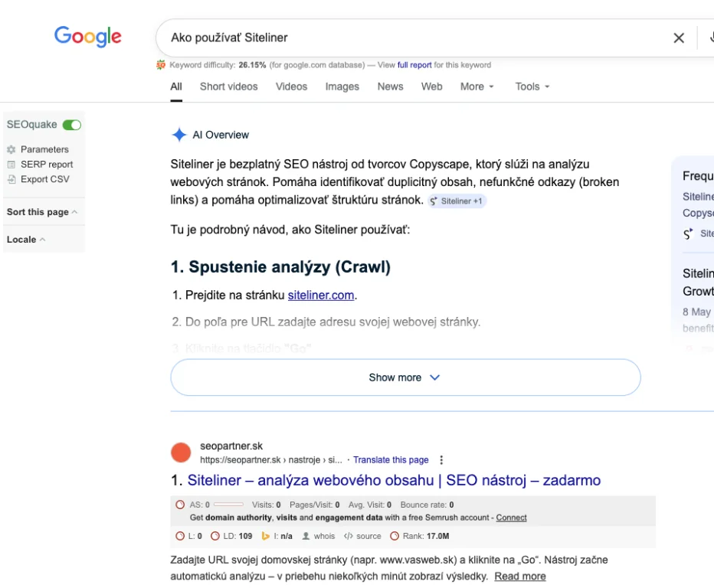714x588 pixels.
Task: Open the More search filters dropdown
Action: [477, 87]
